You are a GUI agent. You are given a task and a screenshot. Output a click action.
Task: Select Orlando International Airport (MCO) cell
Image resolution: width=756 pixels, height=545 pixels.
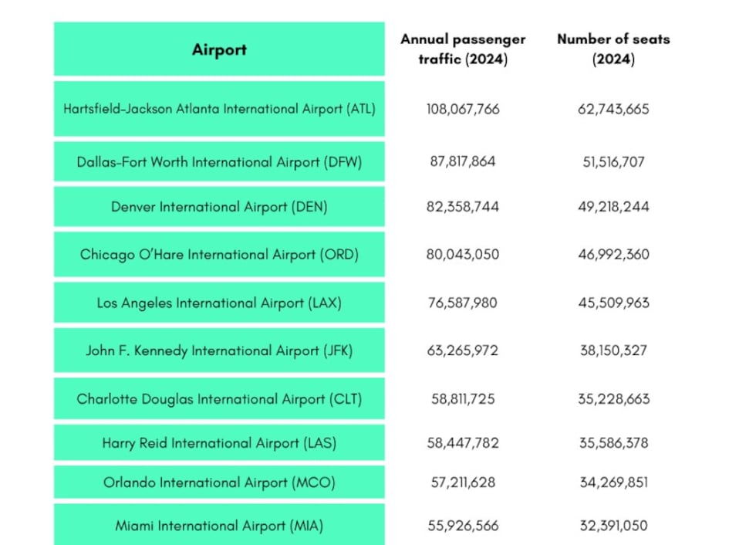(219, 482)
